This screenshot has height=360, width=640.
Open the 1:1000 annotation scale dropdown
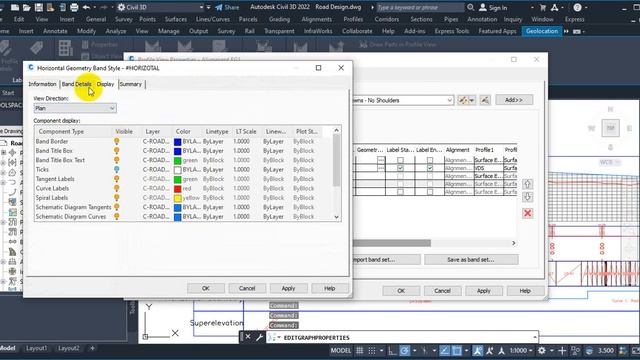tap(521, 351)
